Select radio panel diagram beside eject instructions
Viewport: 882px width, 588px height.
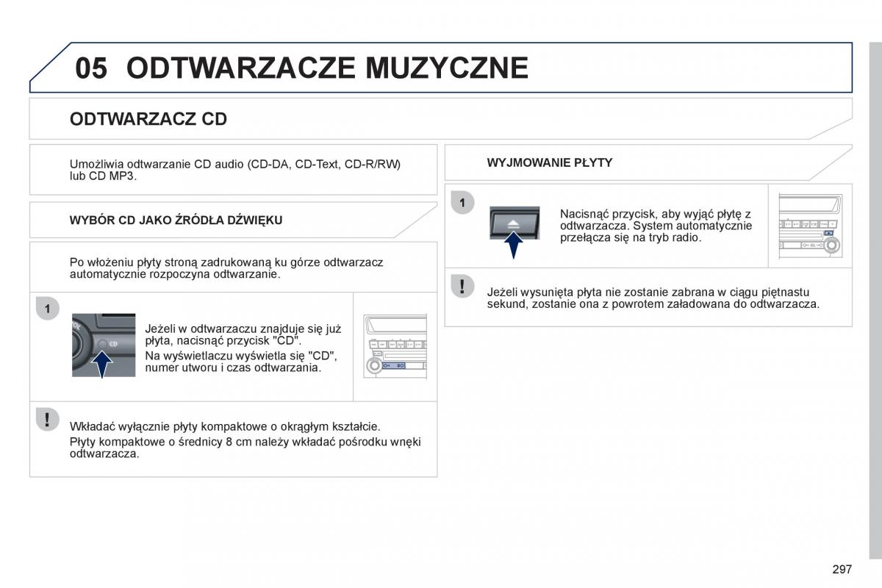pyautogui.click(x=810, y=226)
